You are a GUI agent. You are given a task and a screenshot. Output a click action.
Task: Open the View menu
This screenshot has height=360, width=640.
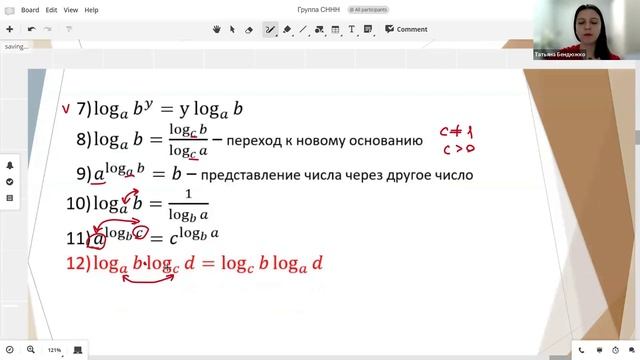point(71,10)
